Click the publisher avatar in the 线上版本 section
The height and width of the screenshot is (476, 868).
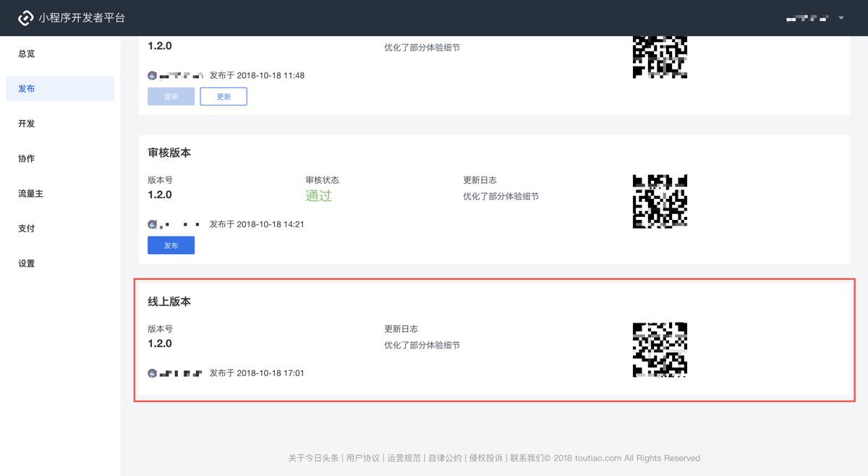(x=152, y=373)
